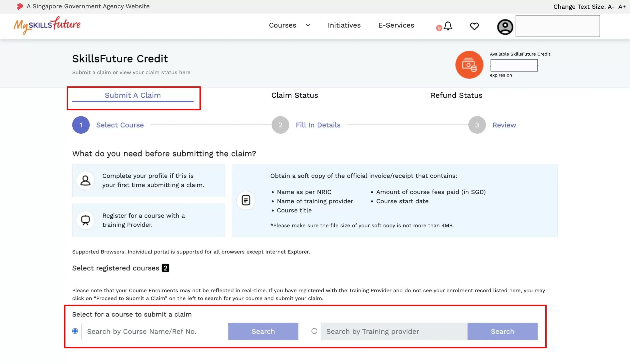Screen dimensions: 630x364
Task: Click the Singapore lion head government icon
Action: coord(20,6)
